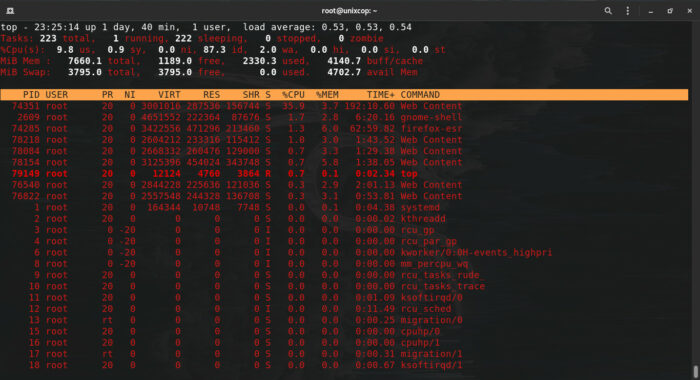Open the terminal search magnifier icon

(608, 11)
